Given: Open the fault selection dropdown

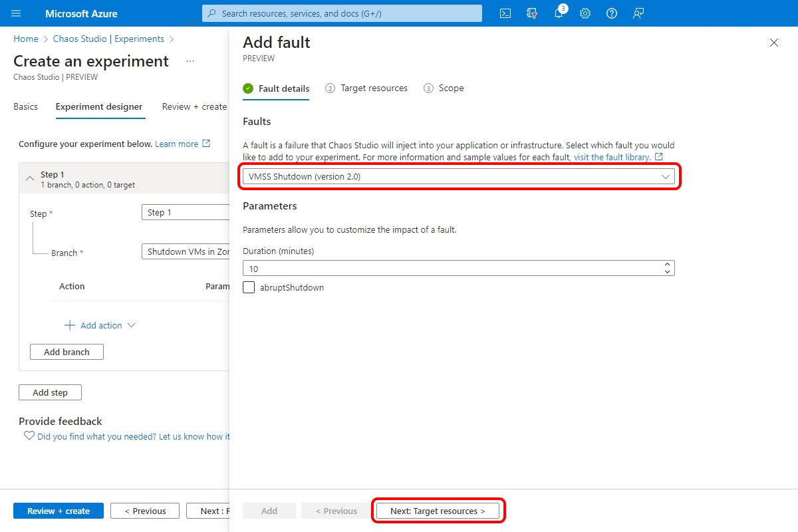Looking at the screenshot, I should tap(459, 176).
